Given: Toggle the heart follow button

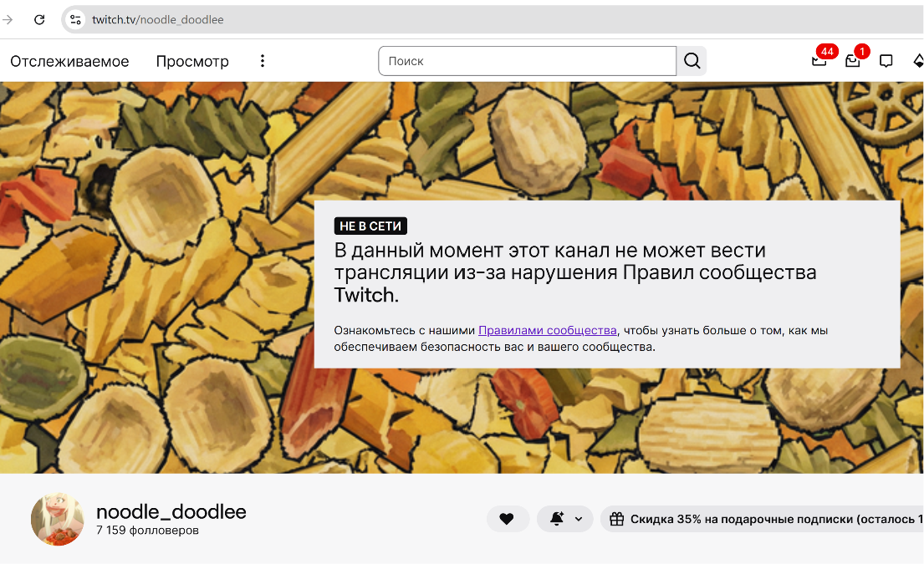Looking at the screenshot, I should pyautogui.click(x=507, y=519).
